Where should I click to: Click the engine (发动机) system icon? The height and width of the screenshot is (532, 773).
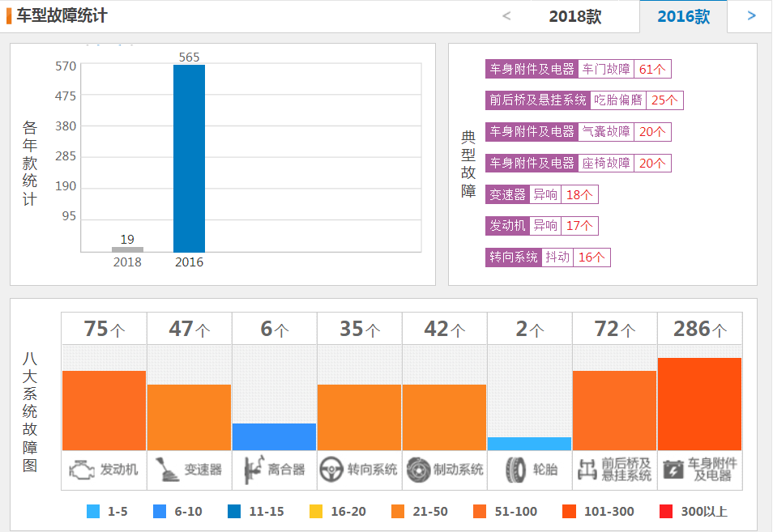point(82,470)
